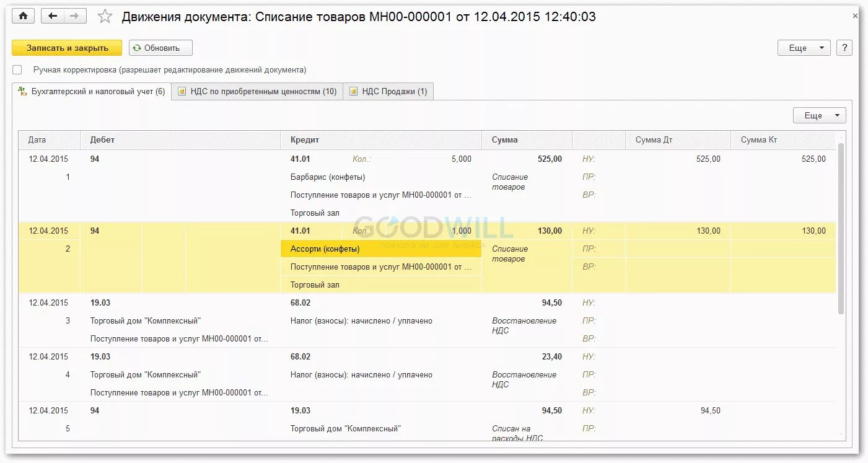Click Торговый зал in row 2
Image resolution: width=868 pixels, height=463 pixels.
[315, 284]
